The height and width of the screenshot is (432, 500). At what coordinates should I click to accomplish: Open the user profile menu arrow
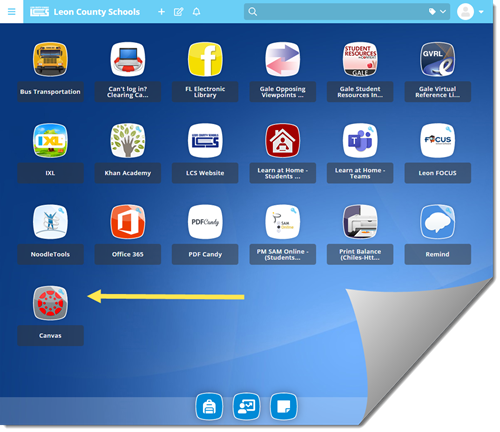click(481, 12)
